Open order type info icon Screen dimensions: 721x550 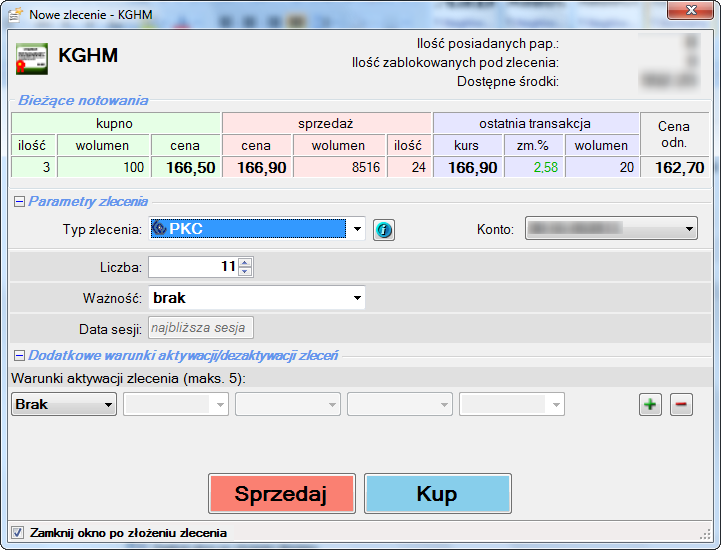point(383,229)
